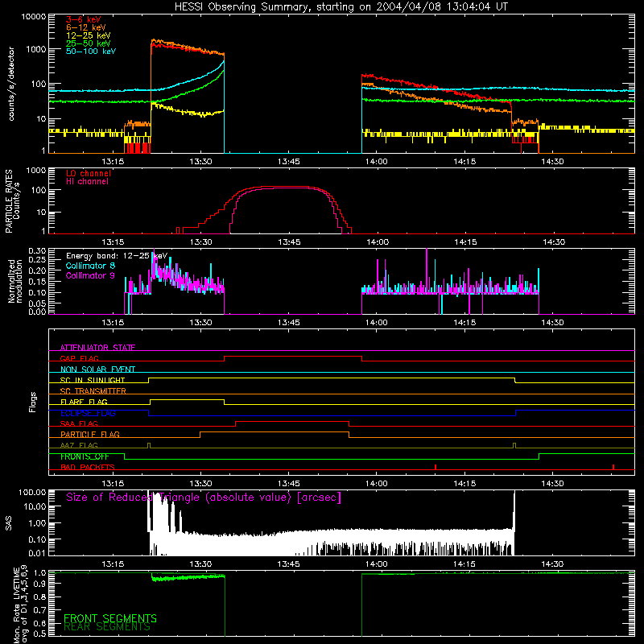Pick the FLARE_FLAG label

coord(84,402)
